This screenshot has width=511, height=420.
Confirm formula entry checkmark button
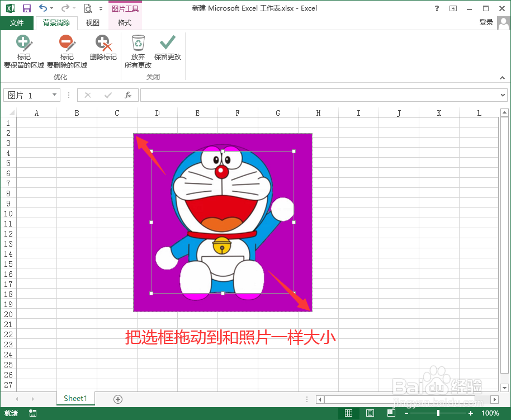108,95
